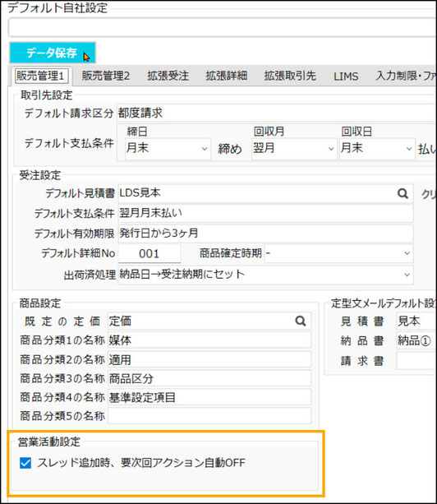This screenshot has height=504, width=437.
Task: Click the 既定の定価 field showing 定価
Action: pyautogui.click(x=209, y=321)
